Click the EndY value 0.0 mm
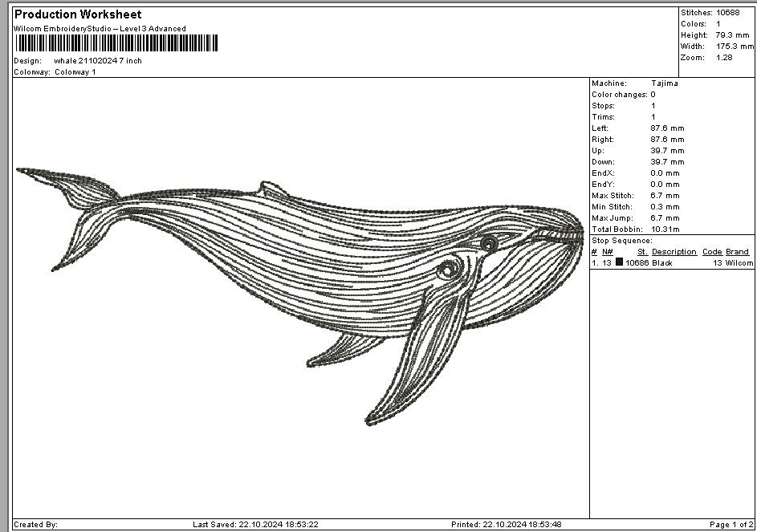 pyautogui.click(x=665, y=185)
